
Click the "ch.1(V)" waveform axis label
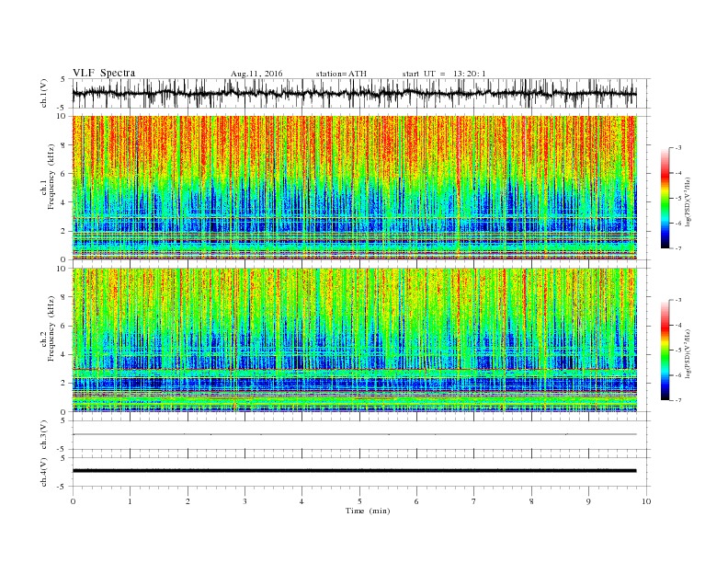(x=44, y=93)
